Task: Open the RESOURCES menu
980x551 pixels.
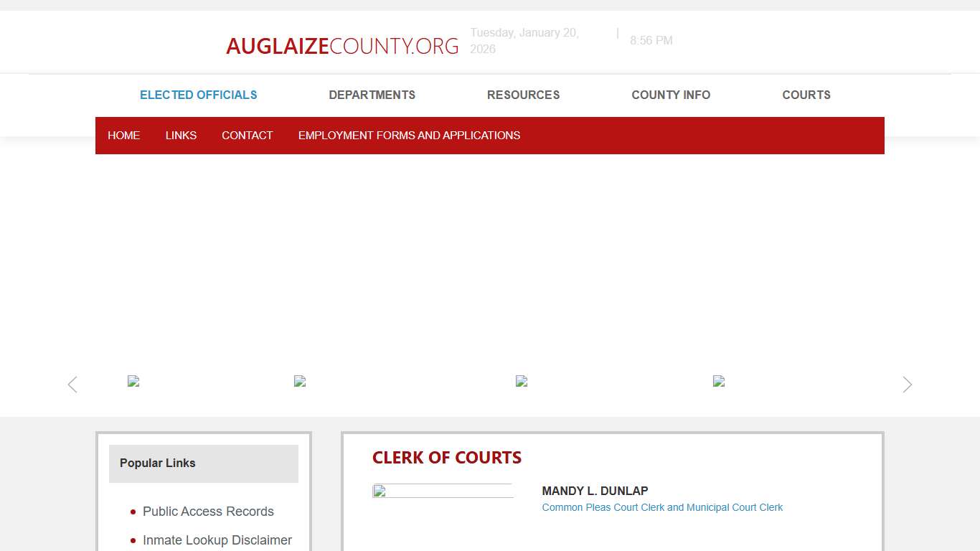Action: pyautogui.click(x=523, y=95)
